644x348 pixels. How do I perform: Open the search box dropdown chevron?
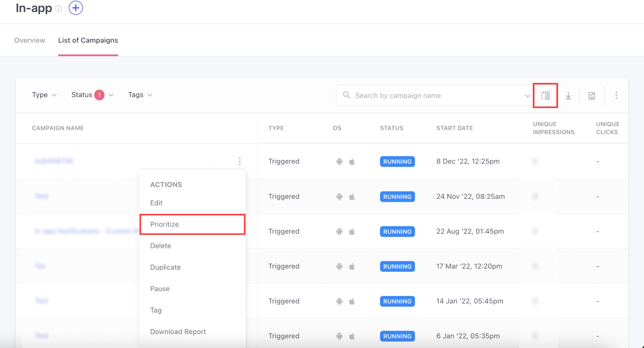tap(527, 96)
